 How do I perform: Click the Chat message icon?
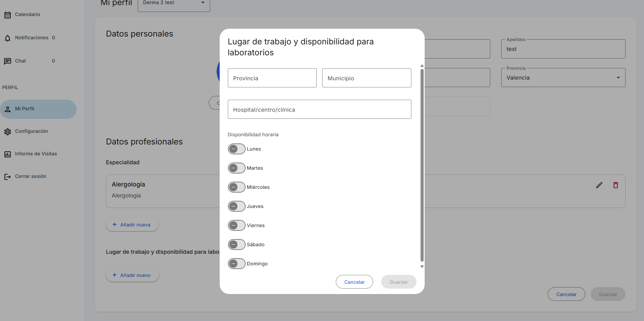(8, 61)
